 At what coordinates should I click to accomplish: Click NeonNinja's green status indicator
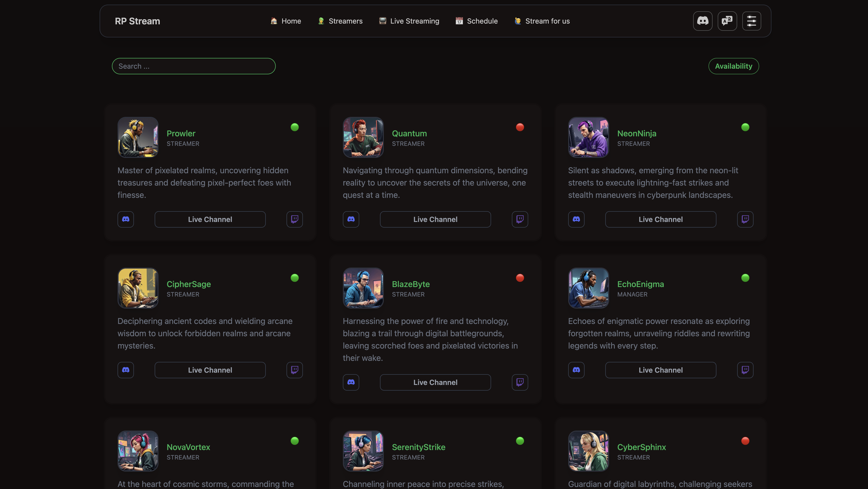click(x=745, y=127)
